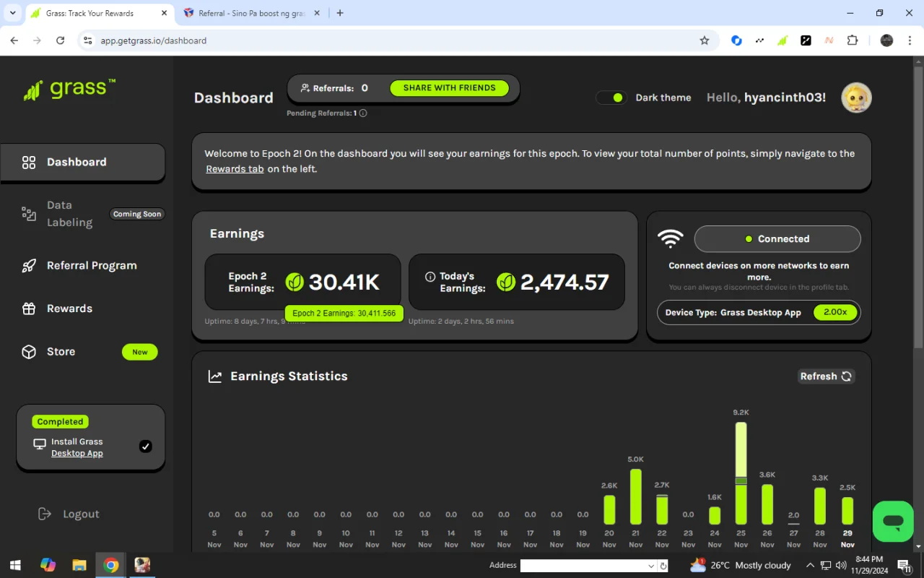
Task: Open File Explorer from the taskbar
Action: click(x=79, y=565)
